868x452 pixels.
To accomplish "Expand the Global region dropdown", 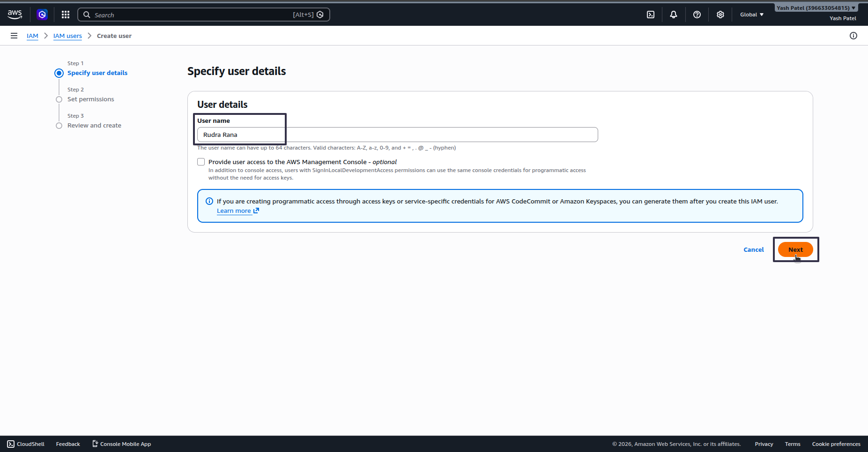I will (x=752, y=15).
